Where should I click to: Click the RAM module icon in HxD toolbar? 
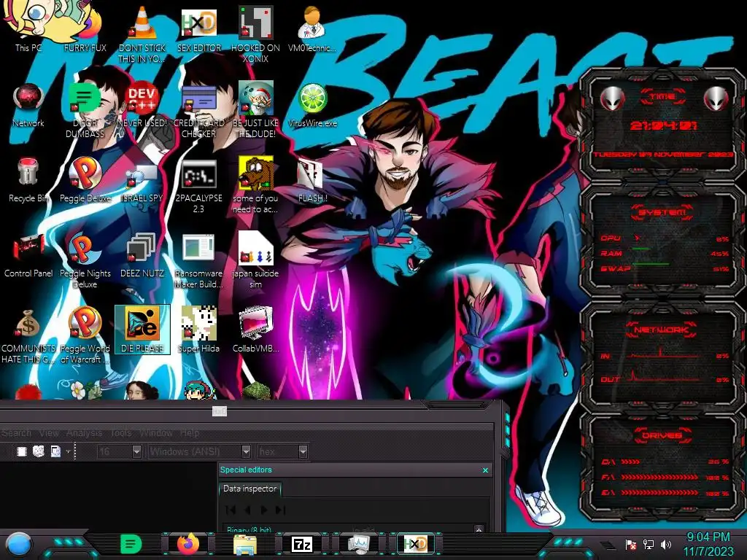pos(21,451)
